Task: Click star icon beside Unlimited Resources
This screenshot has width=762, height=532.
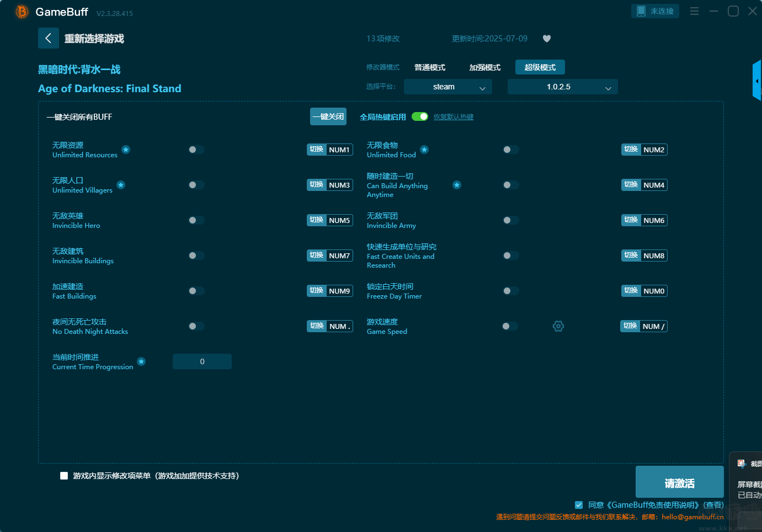Action: click(x=126, y=150)
